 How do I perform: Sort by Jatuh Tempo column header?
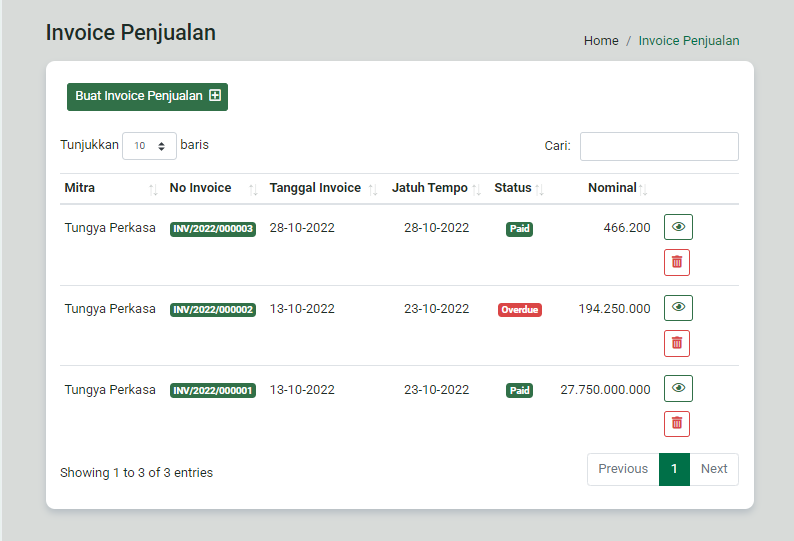[x=436, y=188]
